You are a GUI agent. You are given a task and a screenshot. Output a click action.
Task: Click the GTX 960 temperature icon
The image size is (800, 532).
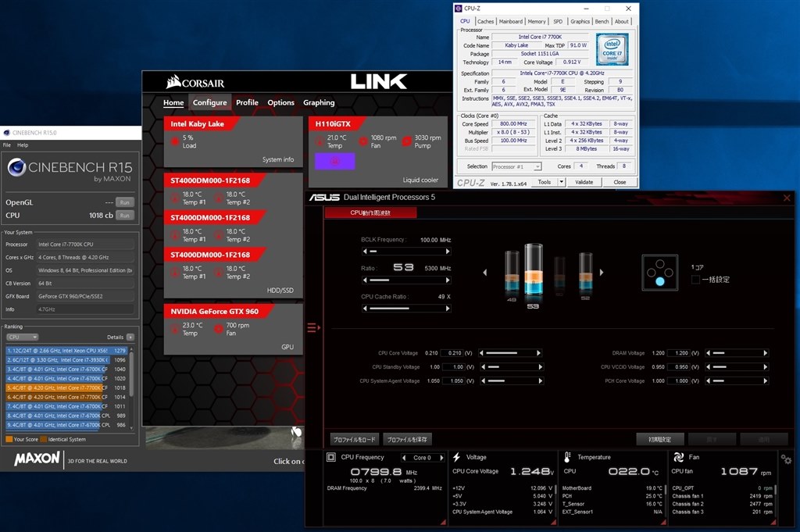(174, 329)
